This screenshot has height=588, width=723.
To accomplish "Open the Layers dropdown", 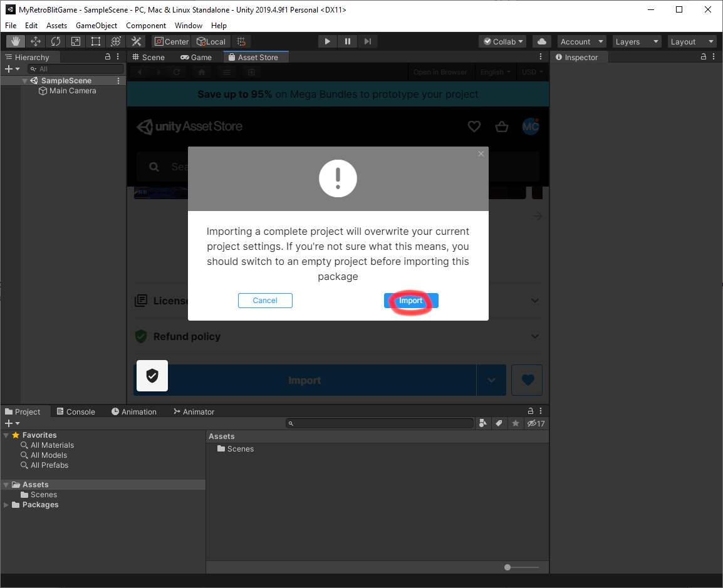I will point(637,41).
